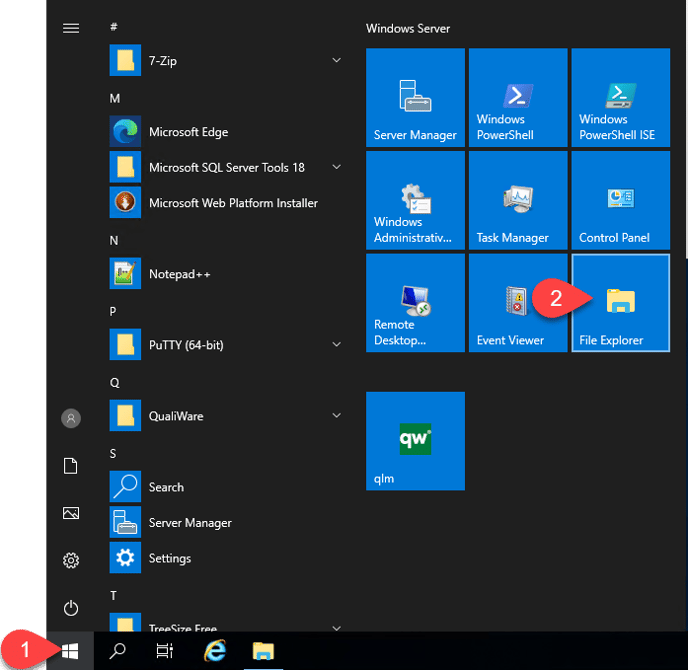Click the 'M' letter header
Image resolution: width=688 pixels, height=670 pixels.
click(115, 98)
